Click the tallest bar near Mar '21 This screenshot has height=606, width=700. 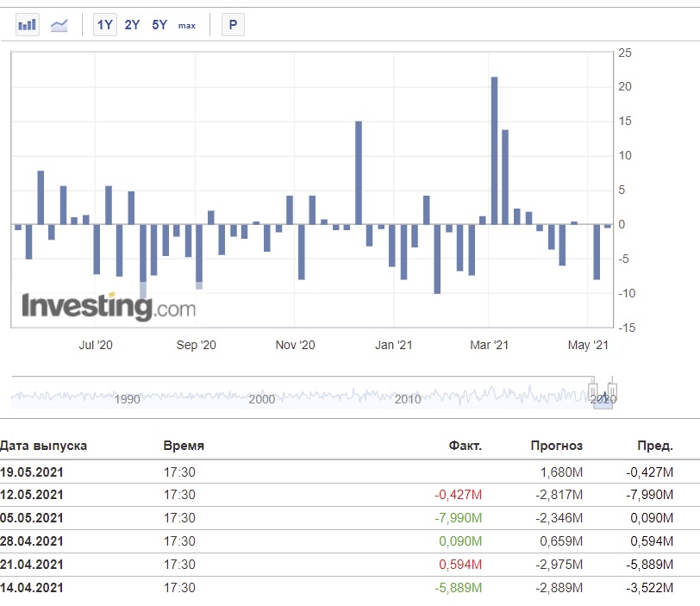(494, 151)
